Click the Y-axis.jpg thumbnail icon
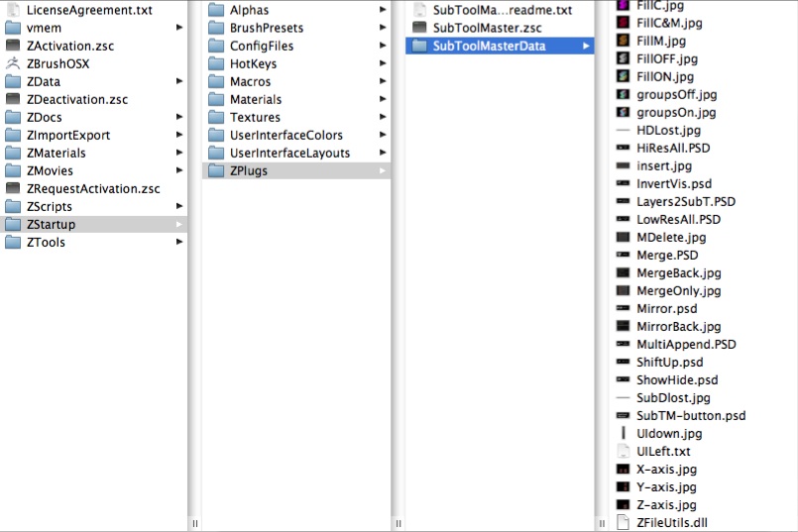Viewport: 798px width, 532px height. click(x=623, y=486)
